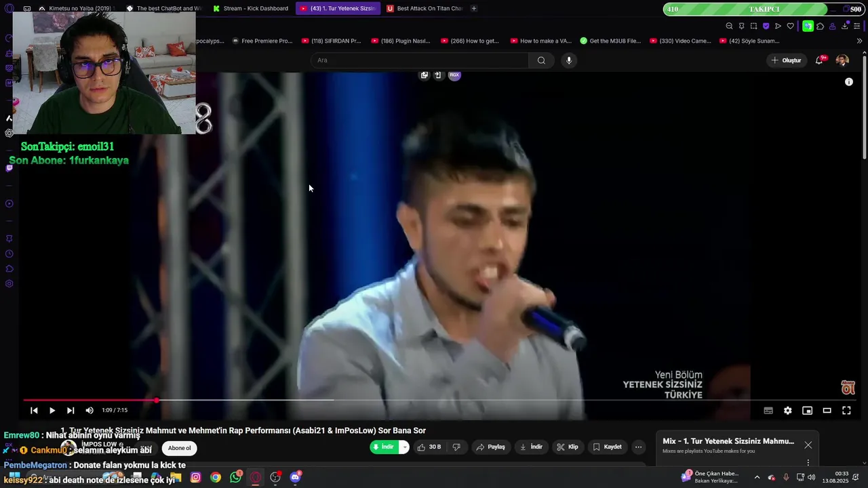Image resolution: width=868 pixels, height=488 pixels.
Task: Open a new tab with plus button
Action: tap(473, 8)
